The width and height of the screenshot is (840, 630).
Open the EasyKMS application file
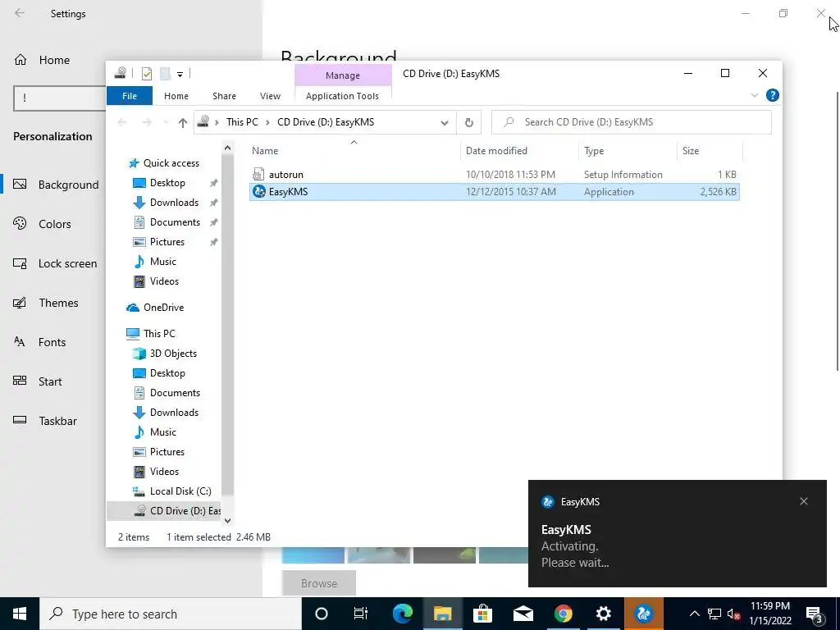[x=494, y=192]
